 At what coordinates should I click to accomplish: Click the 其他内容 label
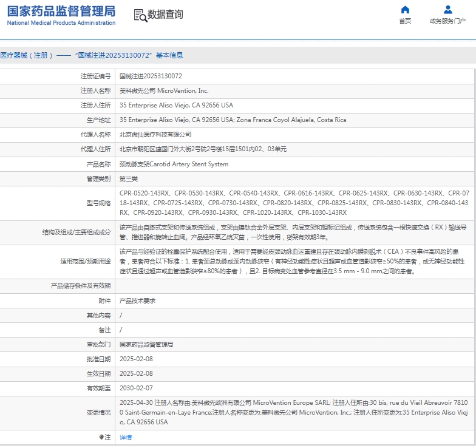point(98,316)
